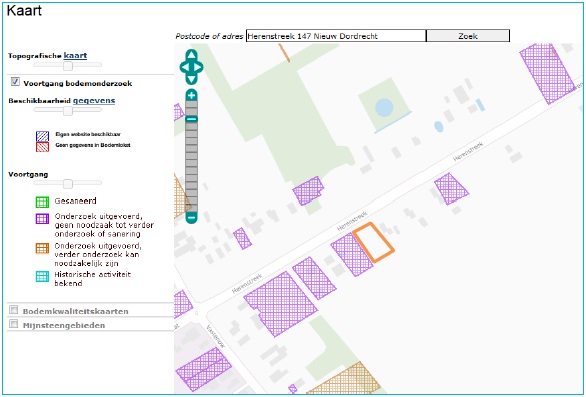Pan the map north with up arrow
This screenshot has width=586, height=397.
pos(191,55)
